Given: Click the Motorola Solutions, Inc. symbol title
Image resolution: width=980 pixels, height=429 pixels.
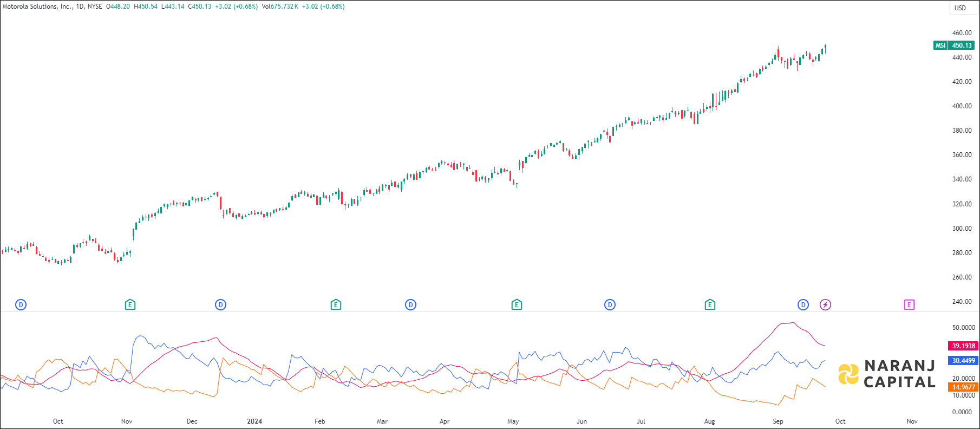Looking at the screenshot, I should 37,6.
